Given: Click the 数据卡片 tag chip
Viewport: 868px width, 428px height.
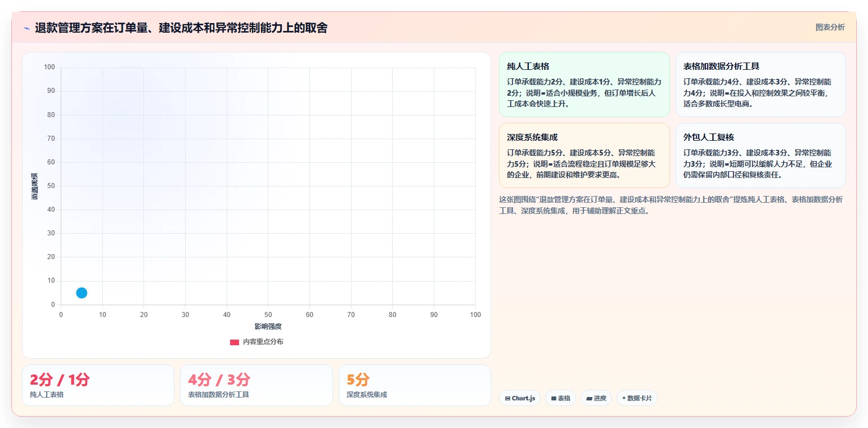Looking at the screenshot, I should (x=637, y=398).
